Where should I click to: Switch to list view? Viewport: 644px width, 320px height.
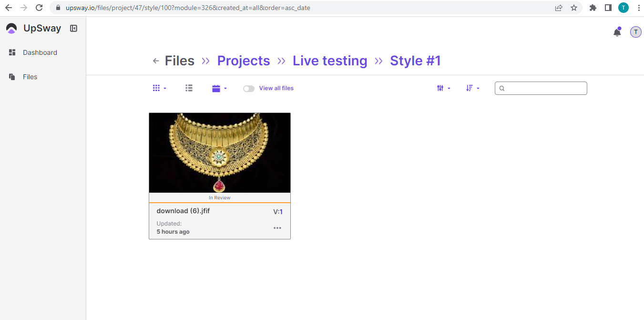(189, 88)
